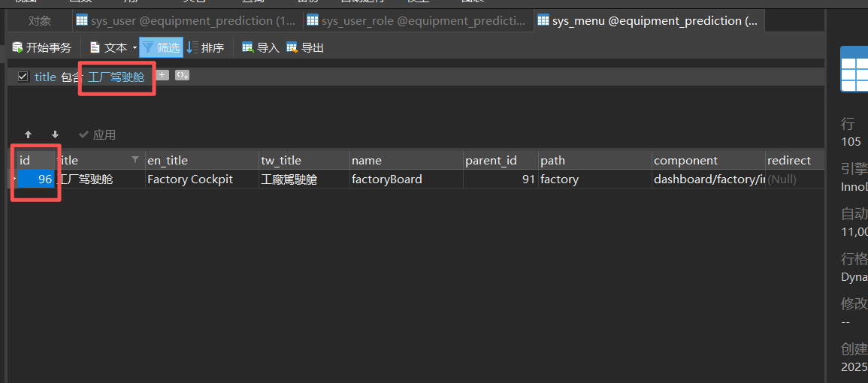The image size is (868, 383).
Task: Click the en_title column header
Action: click(201, 161)
